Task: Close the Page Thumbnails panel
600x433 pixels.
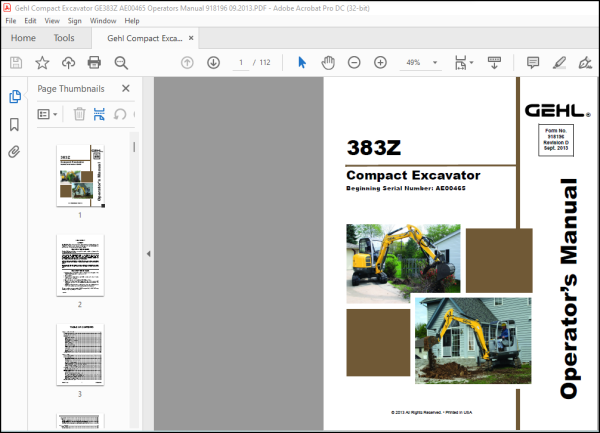Action: [x=126, y=88]
